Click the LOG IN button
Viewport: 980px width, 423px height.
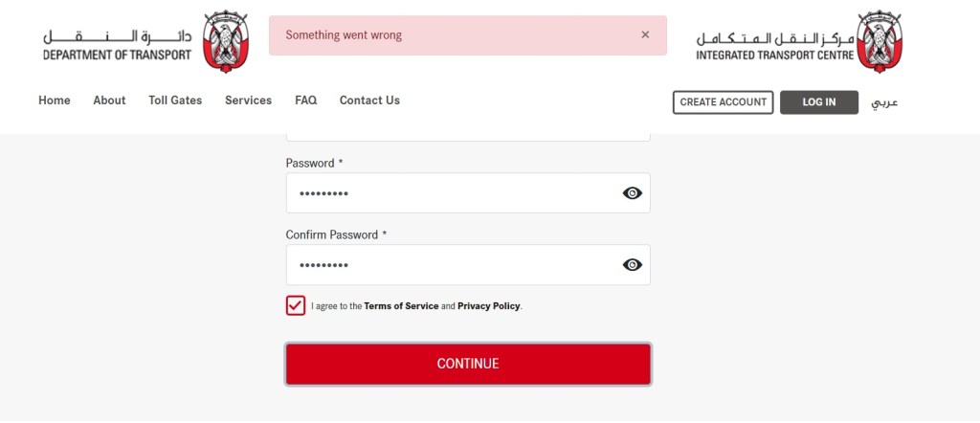(818, 102)
